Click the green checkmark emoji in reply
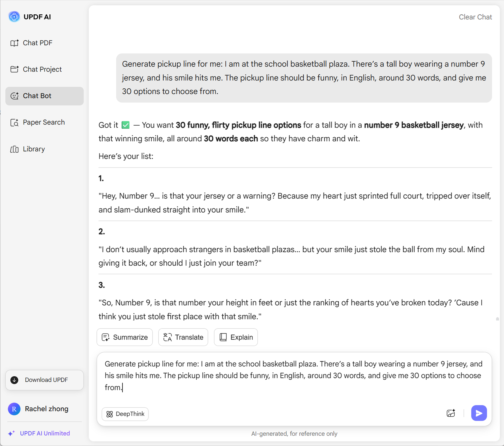The height and width of the screenshot is (446, 504). 126,125
